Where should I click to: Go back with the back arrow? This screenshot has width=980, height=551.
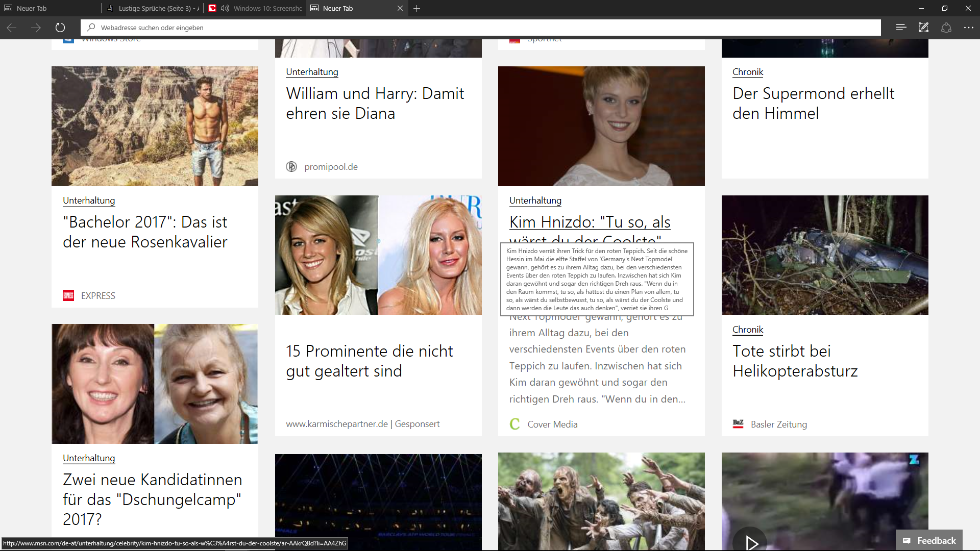tap(12, 28)
